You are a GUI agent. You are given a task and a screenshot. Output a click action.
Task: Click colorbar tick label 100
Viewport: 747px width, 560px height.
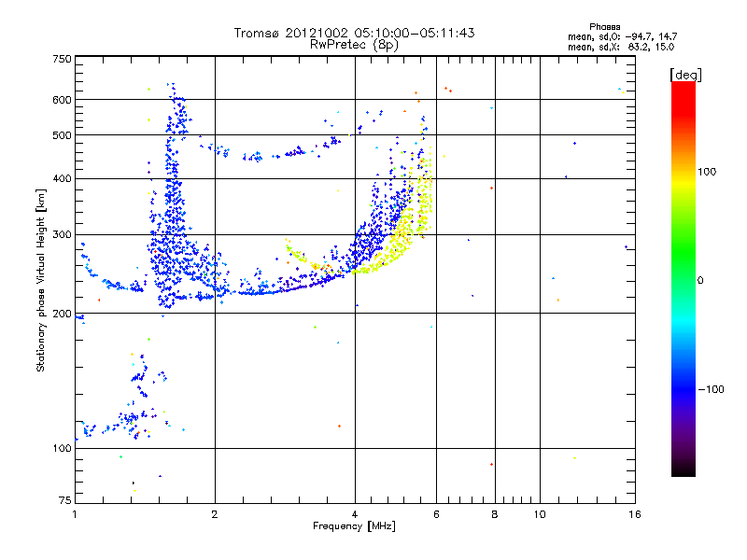click(707, 172)
